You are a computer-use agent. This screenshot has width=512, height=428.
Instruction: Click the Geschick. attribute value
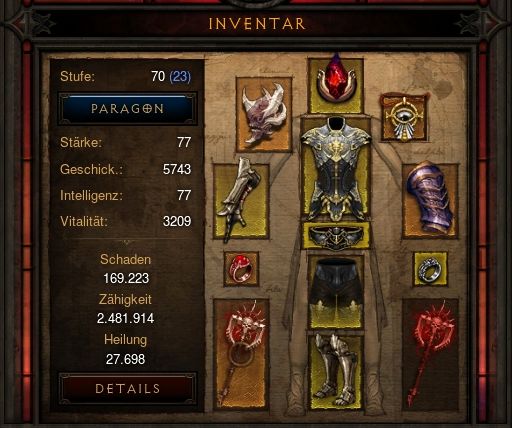click(177, 169)
